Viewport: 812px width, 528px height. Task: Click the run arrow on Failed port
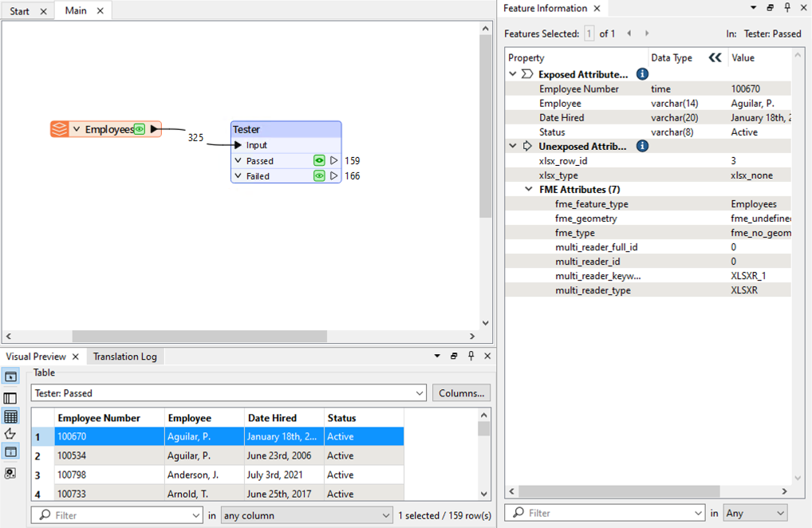point(334,175)
